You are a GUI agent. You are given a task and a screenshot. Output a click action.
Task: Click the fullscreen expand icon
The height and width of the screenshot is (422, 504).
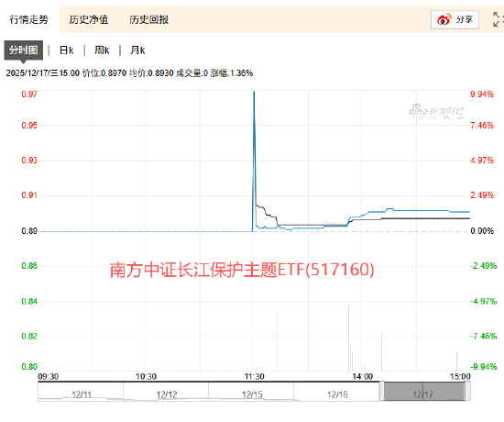[498, 19]
